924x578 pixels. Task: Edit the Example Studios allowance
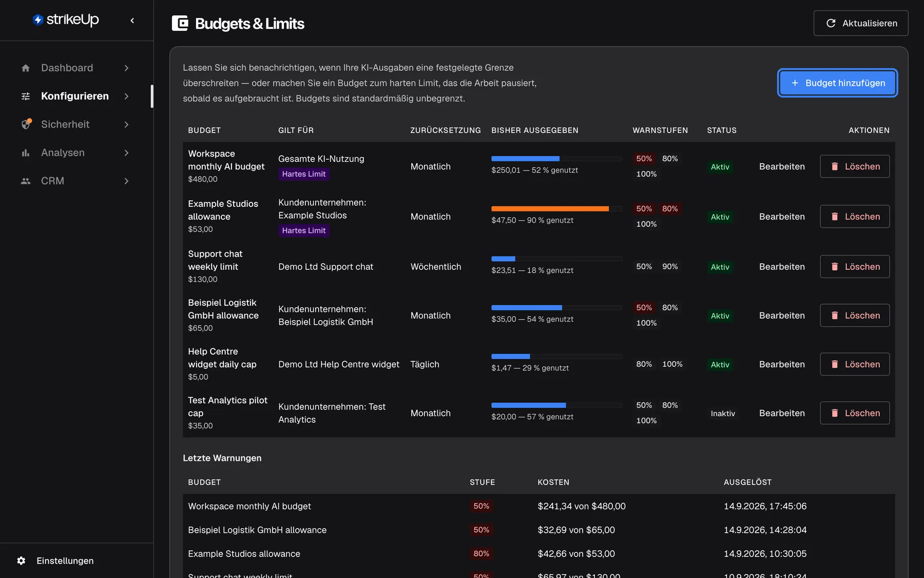[x=782, y=217]
